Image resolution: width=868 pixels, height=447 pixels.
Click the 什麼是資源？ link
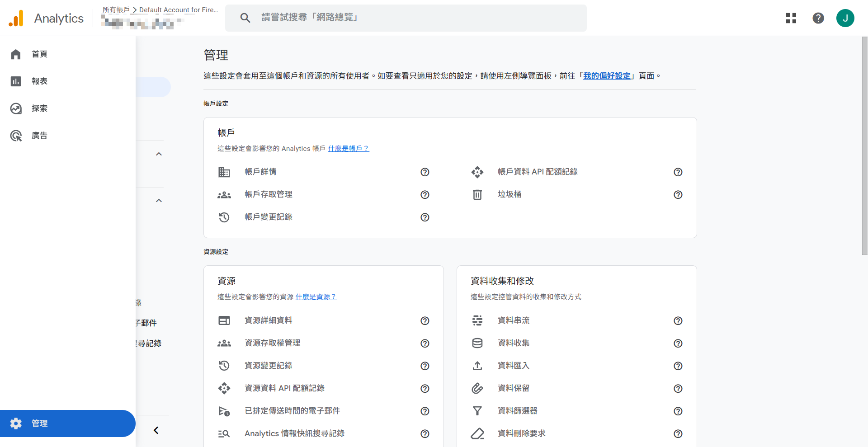tap(316, 297)
